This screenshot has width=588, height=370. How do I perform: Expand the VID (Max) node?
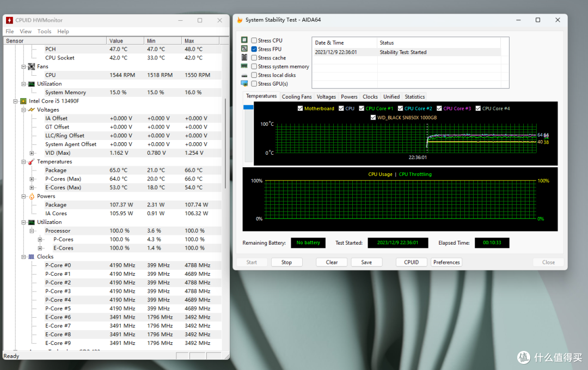pyautogui.click(x=32, y=153)
